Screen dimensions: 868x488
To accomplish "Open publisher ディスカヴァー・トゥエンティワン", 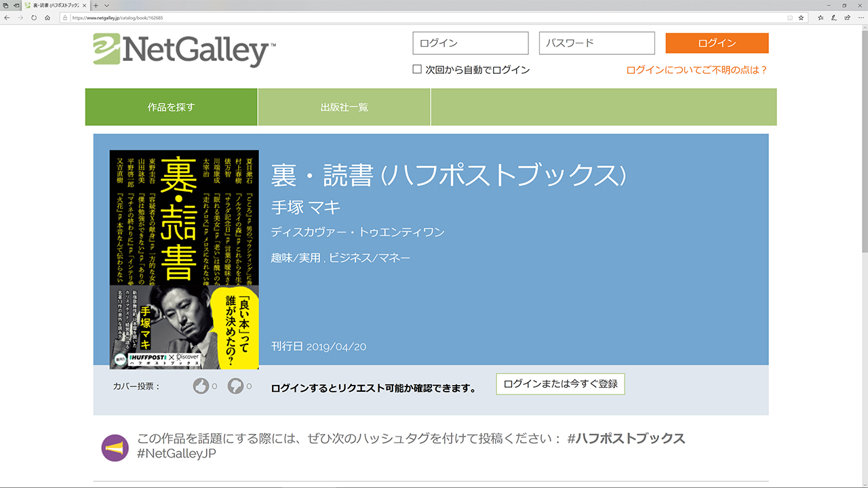I will [x=357, y=232].
